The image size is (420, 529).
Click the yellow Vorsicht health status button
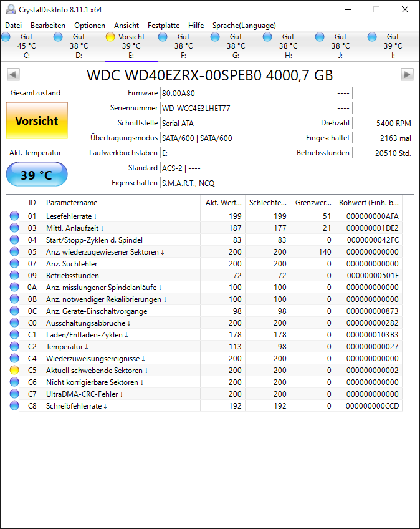pyautogui.click(x=37, y=120)
